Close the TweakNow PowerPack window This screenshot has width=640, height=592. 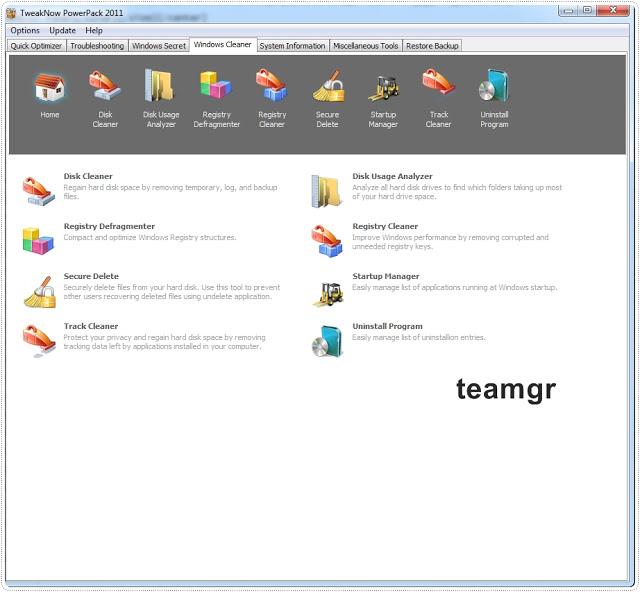pyautogui.click(x=613, y=10)
